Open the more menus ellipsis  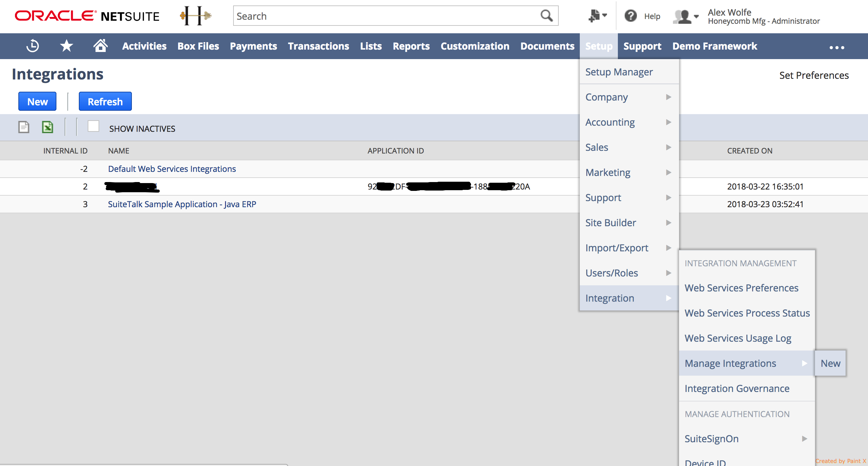(837, 47)
